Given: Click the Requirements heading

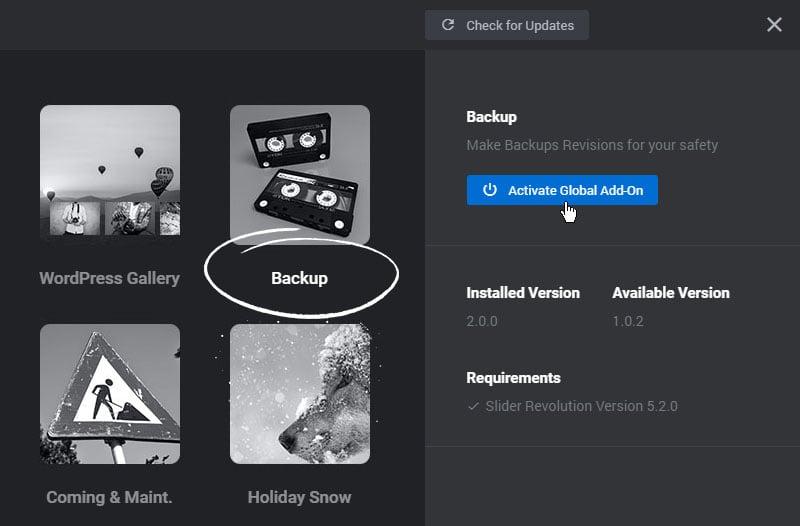Looking at the screenshot, I should [x=513, y=378].
